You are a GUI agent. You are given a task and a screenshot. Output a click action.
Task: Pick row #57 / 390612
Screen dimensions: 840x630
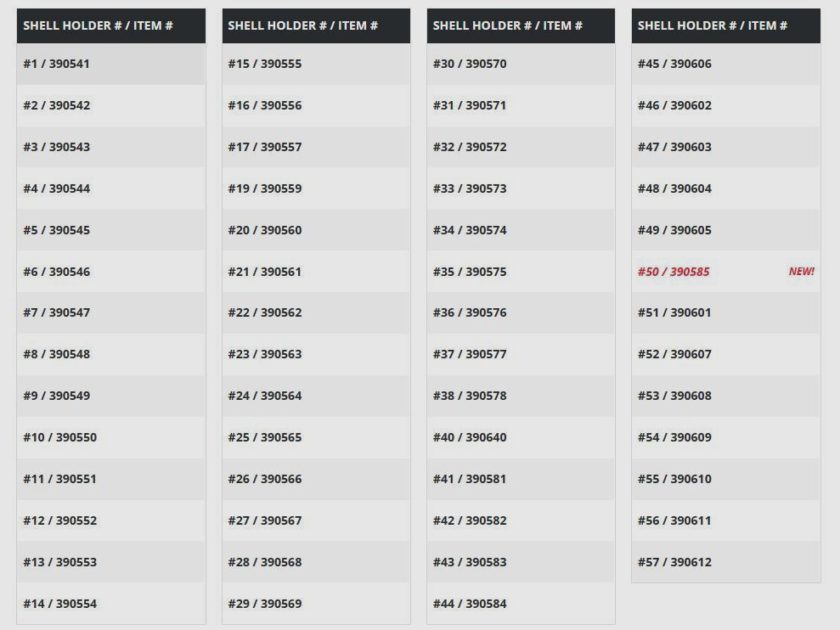coord(726,562)
